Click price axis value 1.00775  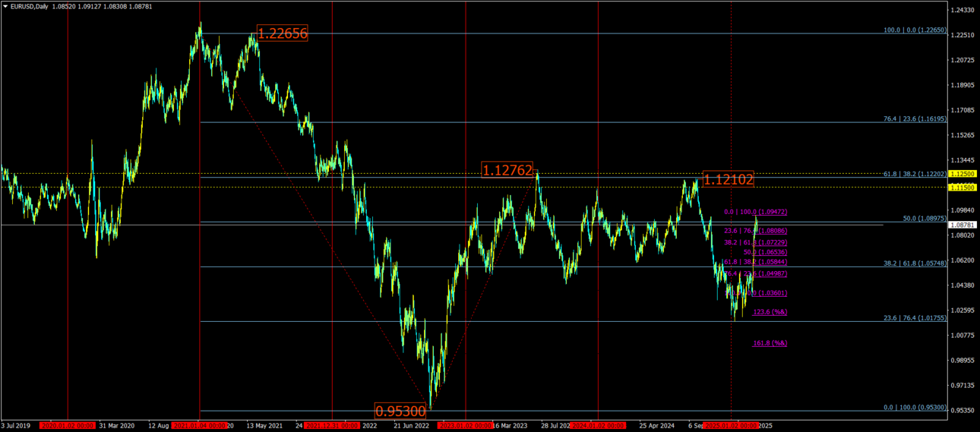click(963, 336)
